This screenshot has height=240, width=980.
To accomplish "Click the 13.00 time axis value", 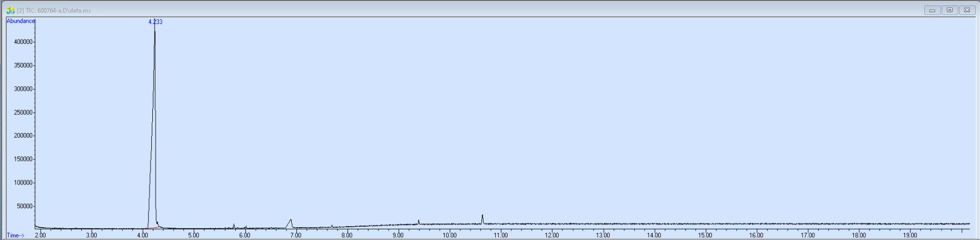I will pyautogui.click(x=603, y=236).
